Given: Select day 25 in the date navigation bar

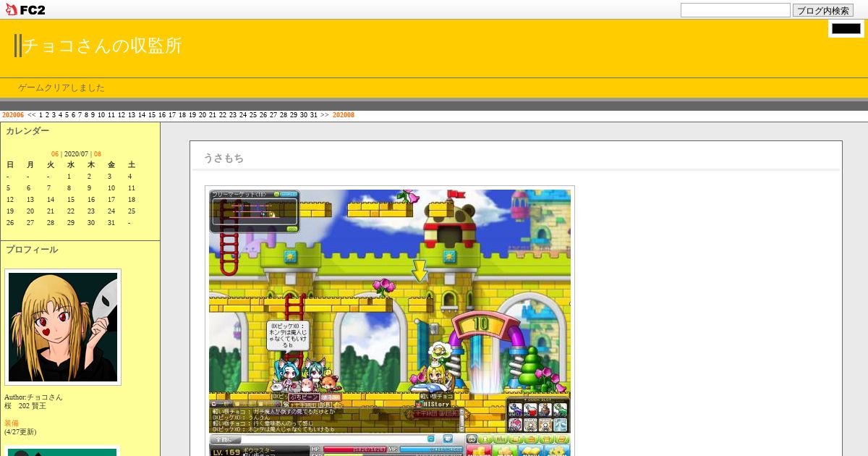Looking at the screenshot, I should click(253, 115).
